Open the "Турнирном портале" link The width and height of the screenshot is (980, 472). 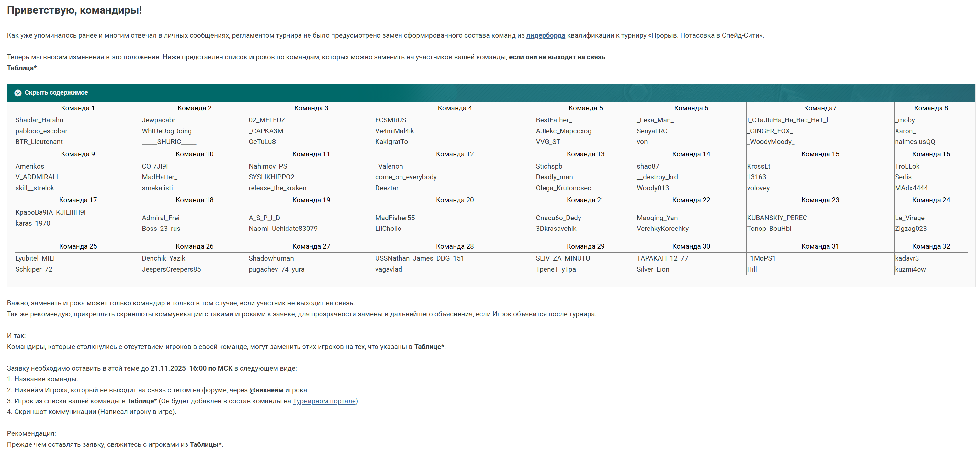[324, 401]
